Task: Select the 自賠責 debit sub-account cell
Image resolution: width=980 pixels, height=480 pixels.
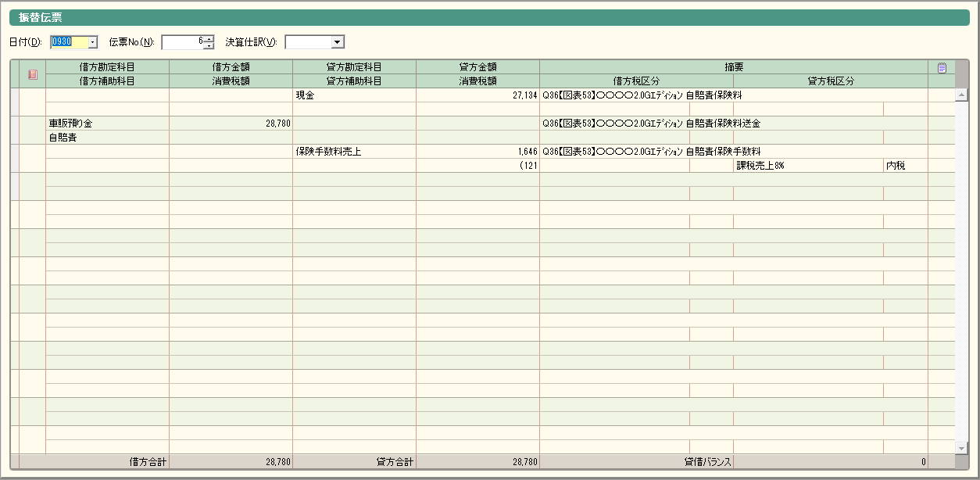Action: coord(107,138)
